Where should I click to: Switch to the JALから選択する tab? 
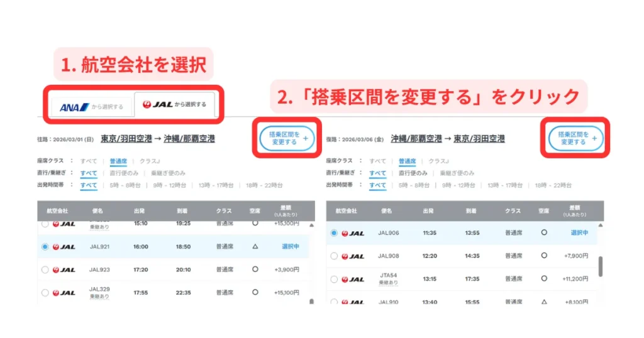[175, 104]
